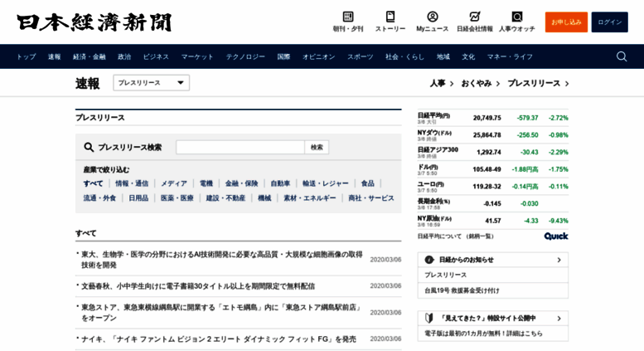Click the お申し込み button

click(566, 22)
